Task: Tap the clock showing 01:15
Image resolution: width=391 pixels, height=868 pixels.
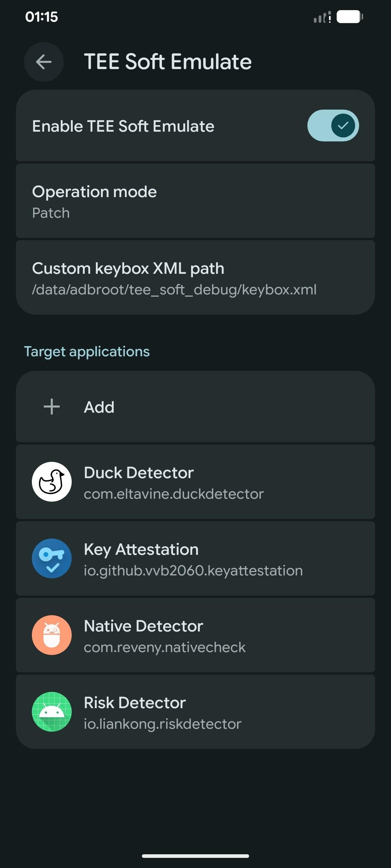Action: 42,17
